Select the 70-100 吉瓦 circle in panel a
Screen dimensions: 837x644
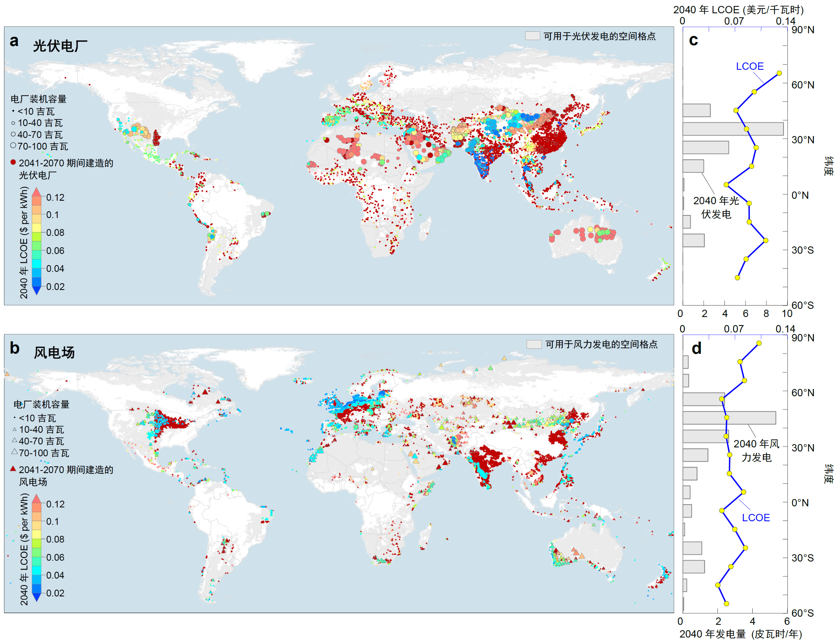coord(13,146)
